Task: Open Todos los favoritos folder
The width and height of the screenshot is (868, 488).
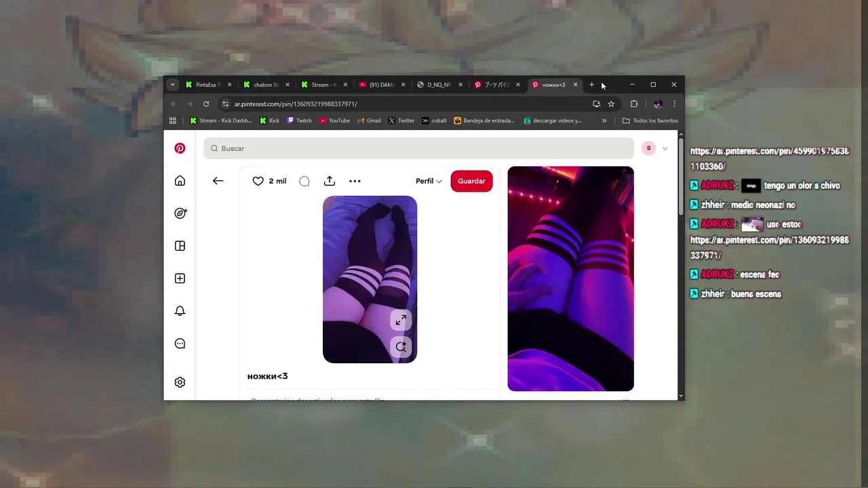Action: [650, 121]
